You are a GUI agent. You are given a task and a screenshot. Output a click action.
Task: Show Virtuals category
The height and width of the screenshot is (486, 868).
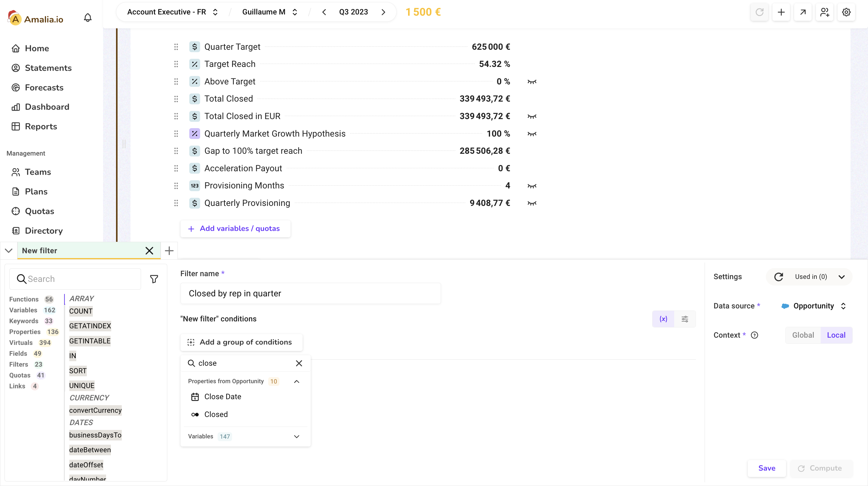click(30, 343)
